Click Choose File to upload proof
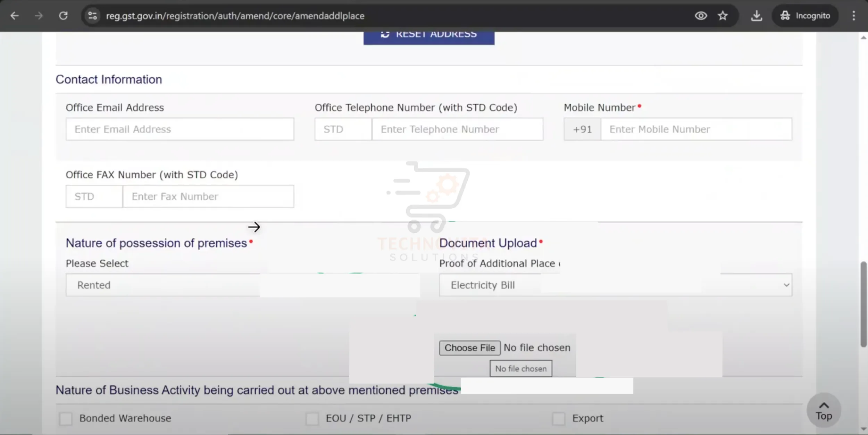Screen dimensions: 868x435 [469, 348]
